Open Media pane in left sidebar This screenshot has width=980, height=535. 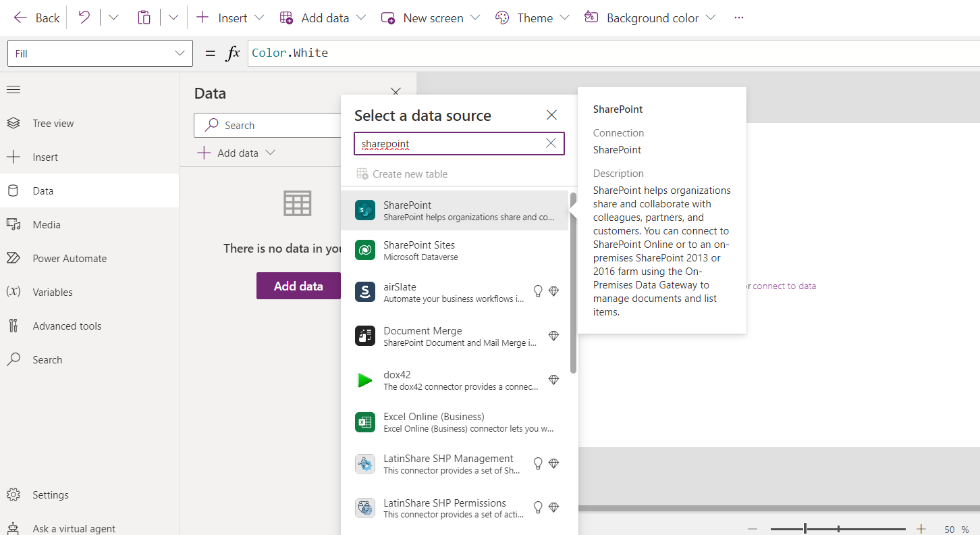(90, 224)
